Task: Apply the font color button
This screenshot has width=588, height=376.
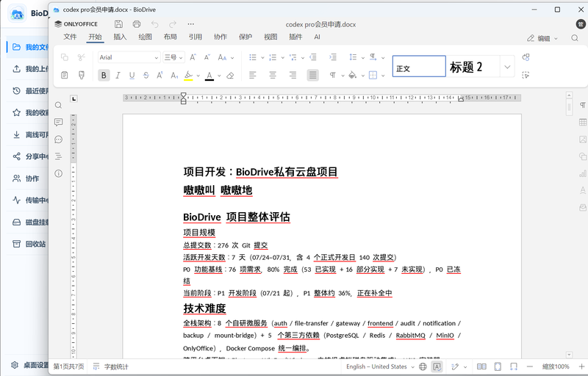Action: pos(209,76)
